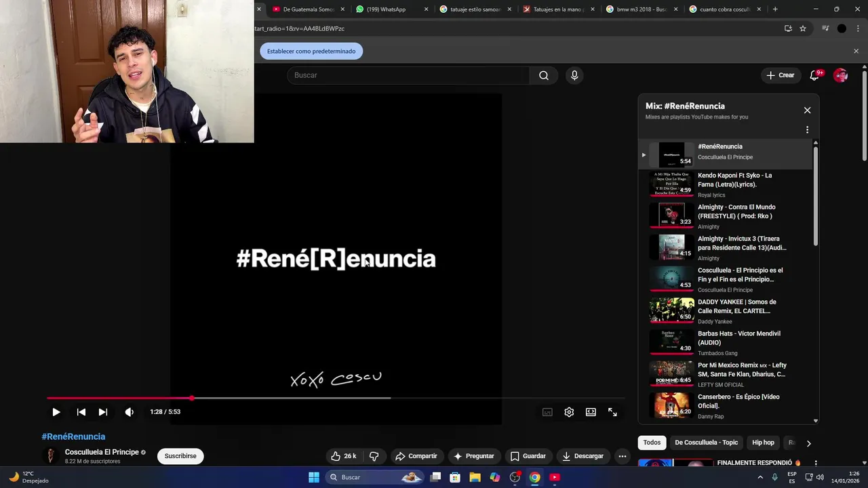Click the Cosculluela channel avatar
868x488 pixels.
(50, 456)
